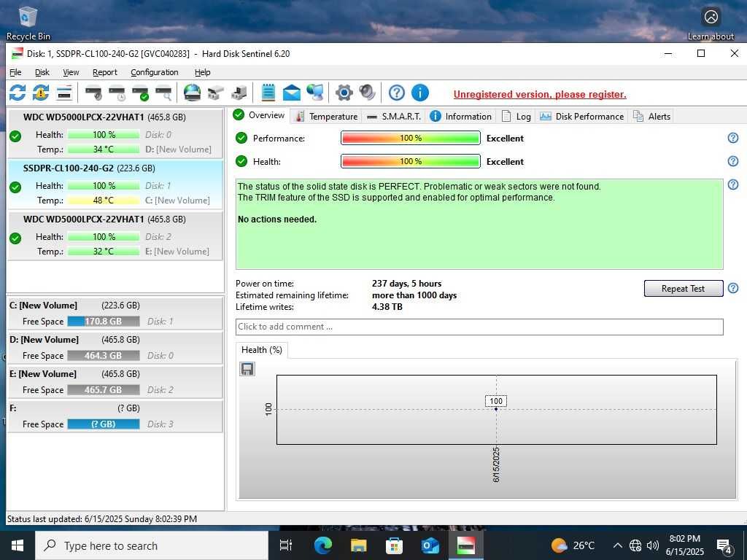
Task: Click the 100 data point on graph
Action: (x=496, y=409)
